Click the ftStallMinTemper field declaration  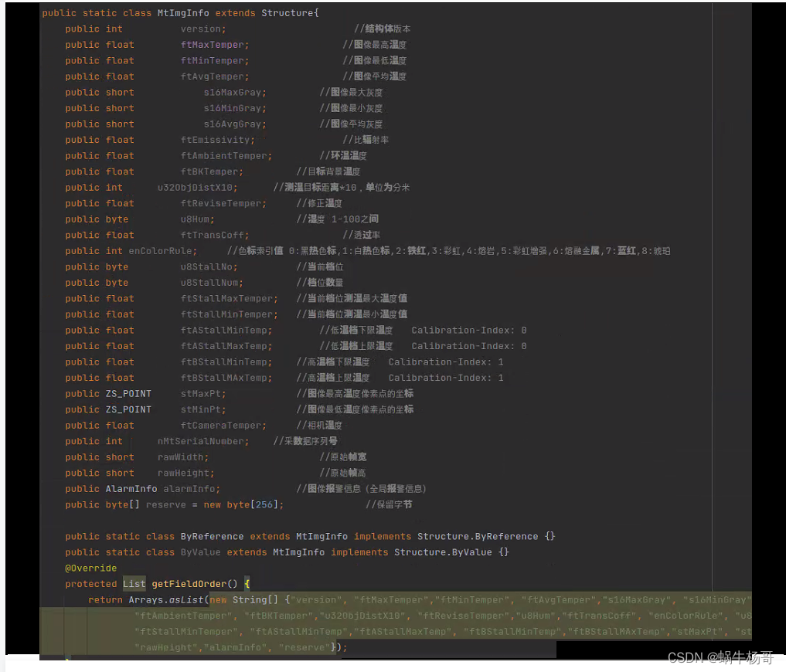[229, 314]
